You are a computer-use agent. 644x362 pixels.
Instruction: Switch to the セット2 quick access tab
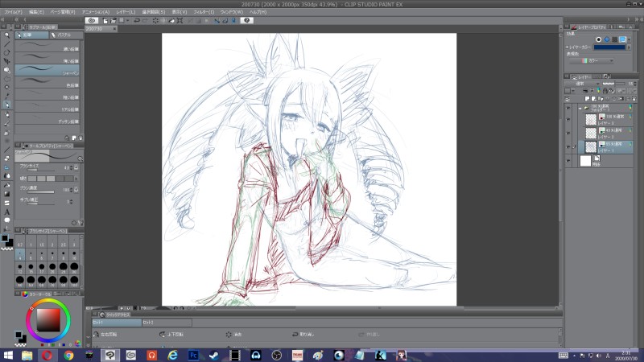(167, 323)
